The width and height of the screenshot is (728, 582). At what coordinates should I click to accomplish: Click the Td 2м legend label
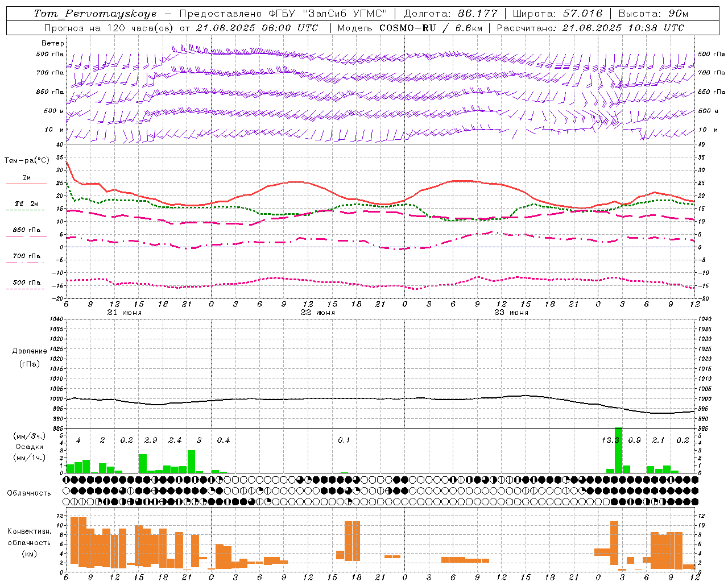pos(27,203)
